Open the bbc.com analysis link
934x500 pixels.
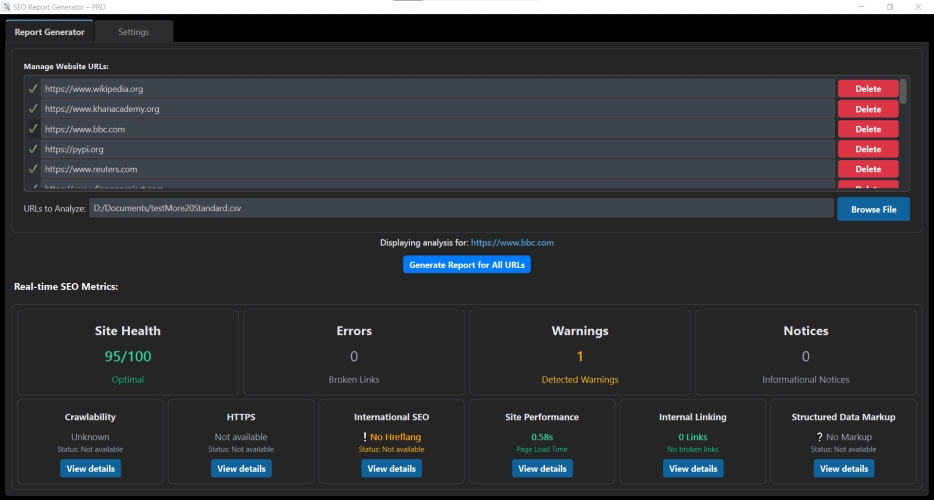coord(512,243)
